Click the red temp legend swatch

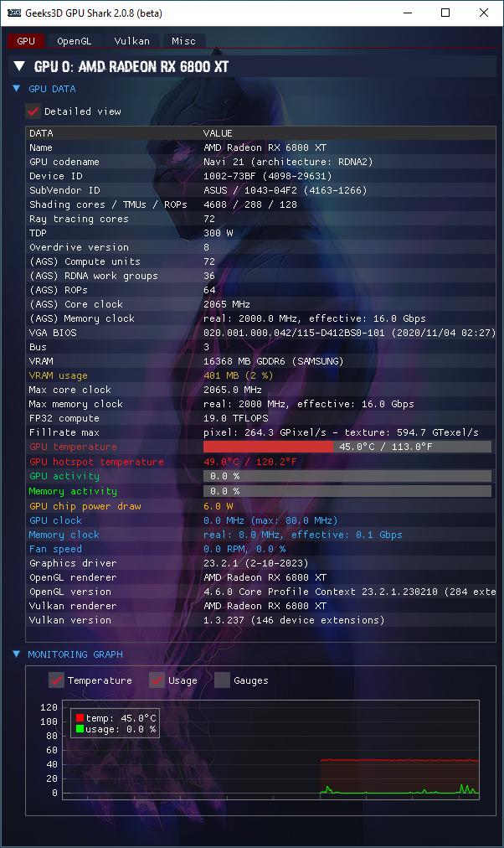pyautogui.click(x=80, y=718)
